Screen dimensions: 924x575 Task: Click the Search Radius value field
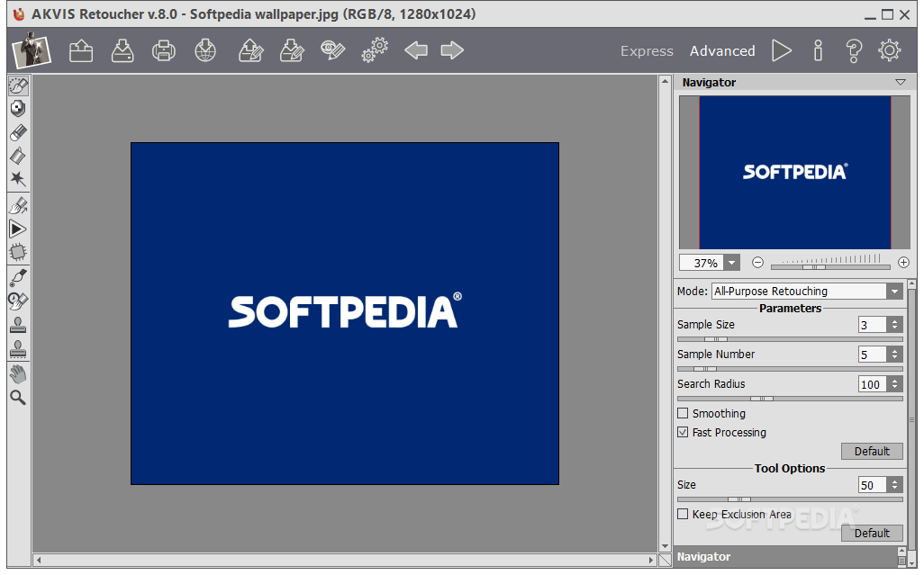[x=873, y=383]
